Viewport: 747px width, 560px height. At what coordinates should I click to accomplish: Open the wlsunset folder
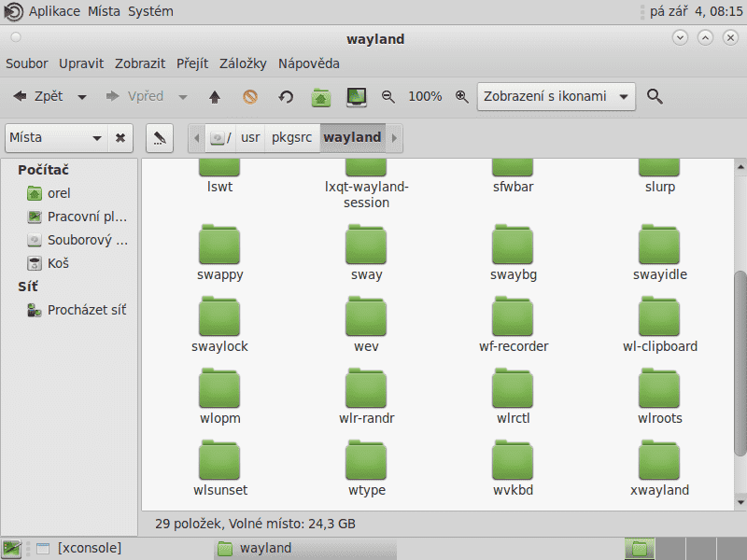[x=219, y=469]
